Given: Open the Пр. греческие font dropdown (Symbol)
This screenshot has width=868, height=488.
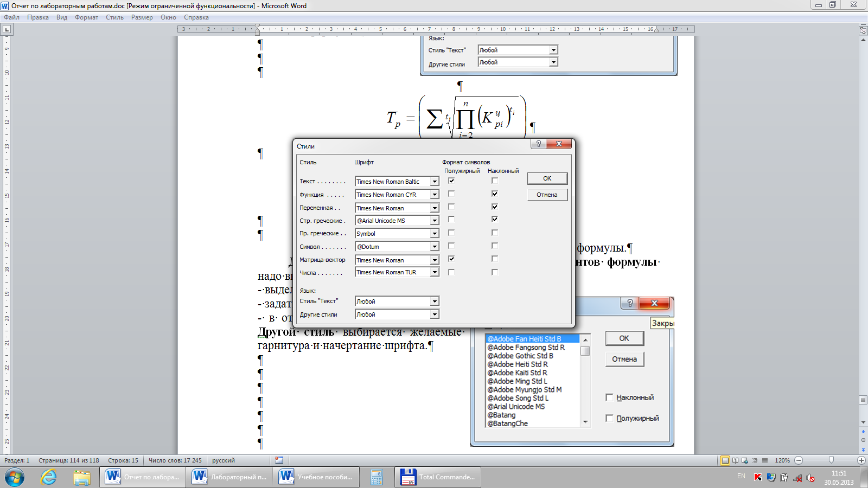Looking at the screenshot, I should click(435, 234).
